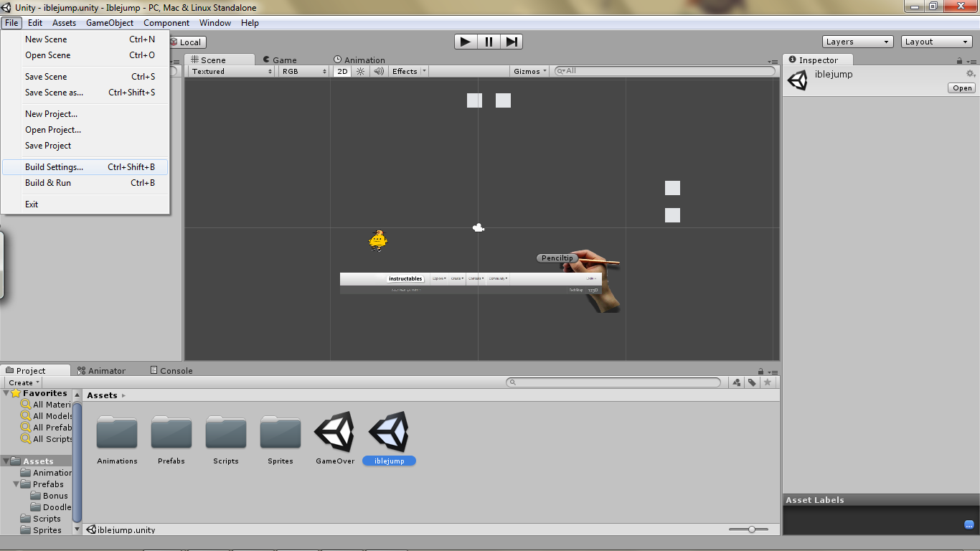This screenshot has width=980, height=551.
Task: Collapse the Assets tree section
Action: [x=6, y=461]
